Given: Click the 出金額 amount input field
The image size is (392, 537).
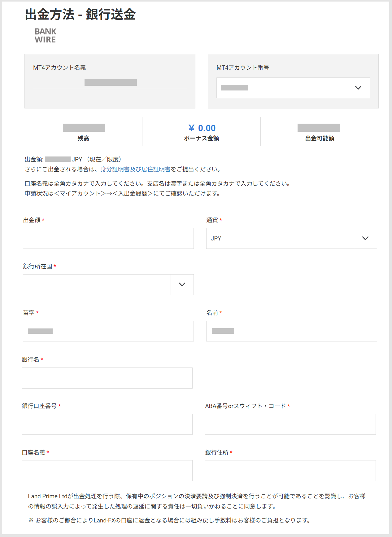Looking at the screenshot, I should [x=108, y=238].
